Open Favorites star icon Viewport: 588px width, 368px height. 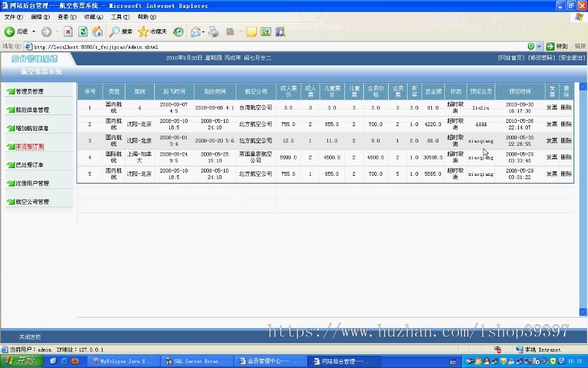[x=143, y=32]
